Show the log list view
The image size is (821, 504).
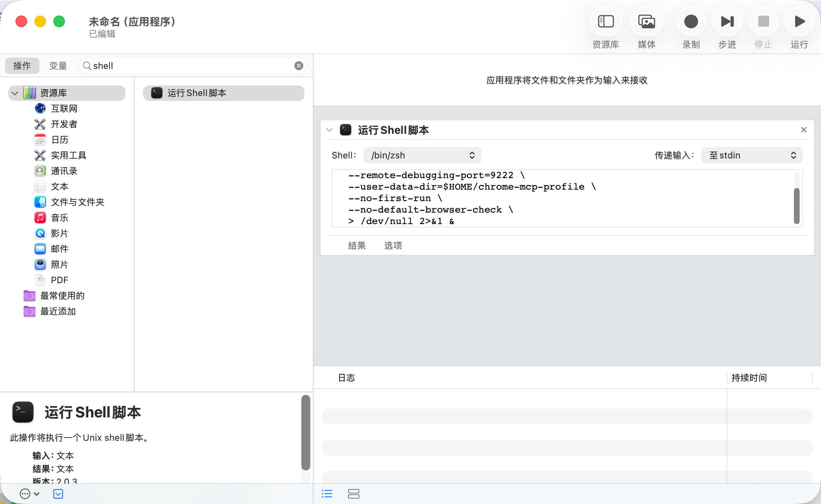[x=327, y=494]
